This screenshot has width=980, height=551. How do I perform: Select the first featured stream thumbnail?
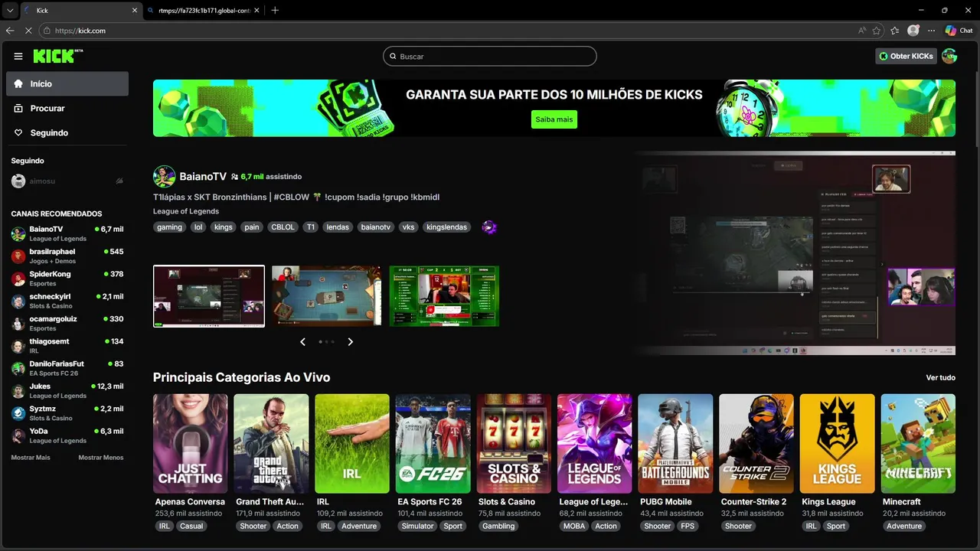[x=209, y=296]
